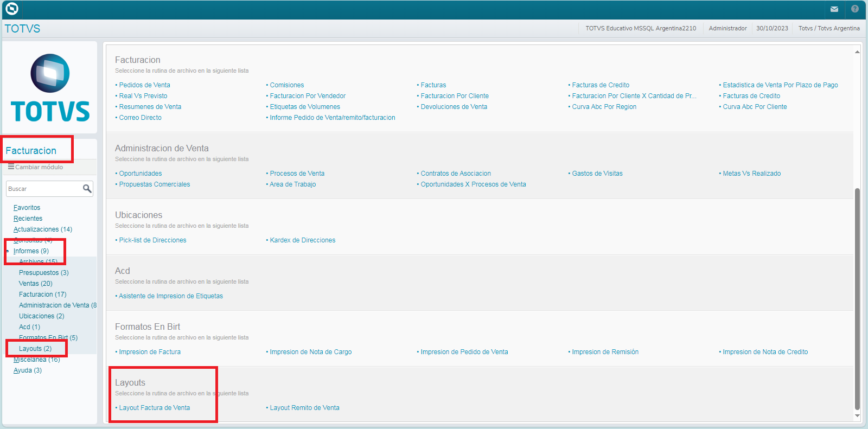
Task: Click the main panel vertical scrollbar
Action: coord(857,298)
